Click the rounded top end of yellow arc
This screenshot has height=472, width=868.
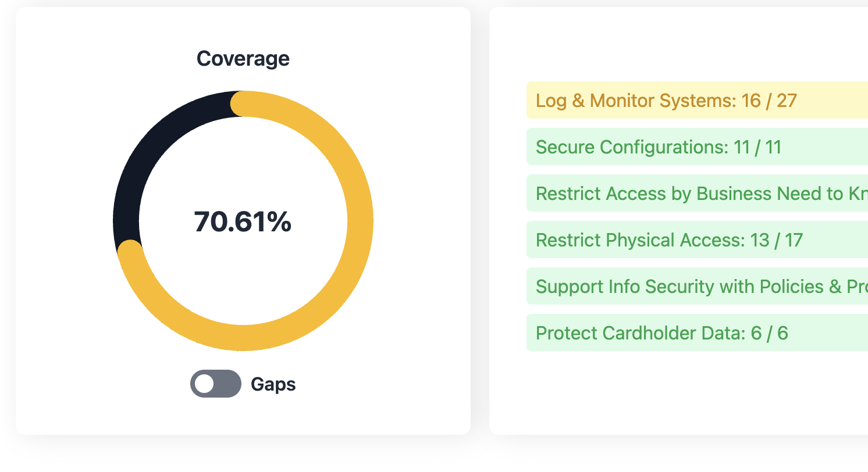pos(243,104)
